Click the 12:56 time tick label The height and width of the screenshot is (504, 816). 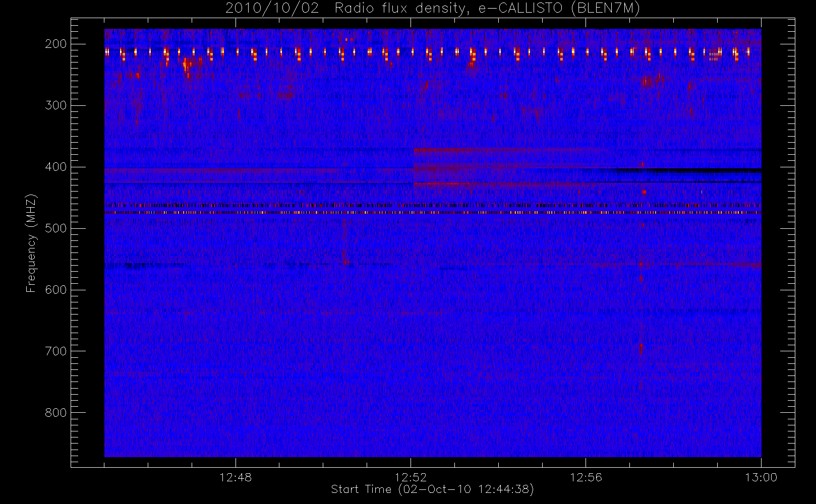pos(586,477)
